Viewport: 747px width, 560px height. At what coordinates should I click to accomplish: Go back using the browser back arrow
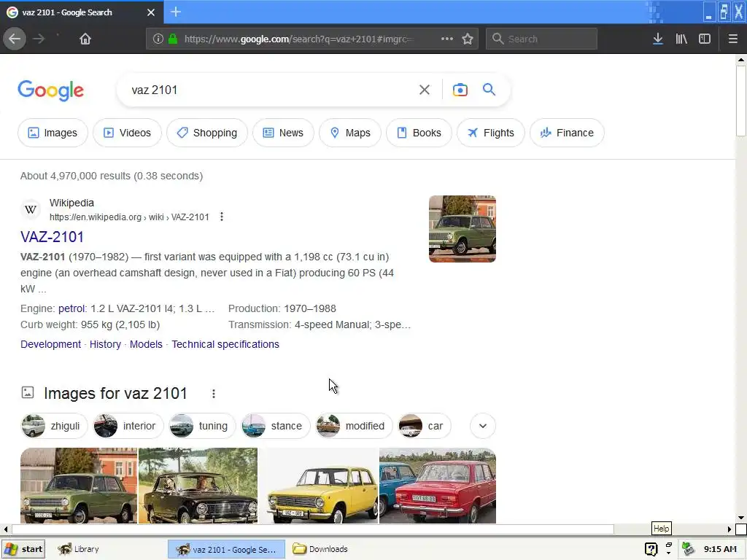[x=15, y=39]
